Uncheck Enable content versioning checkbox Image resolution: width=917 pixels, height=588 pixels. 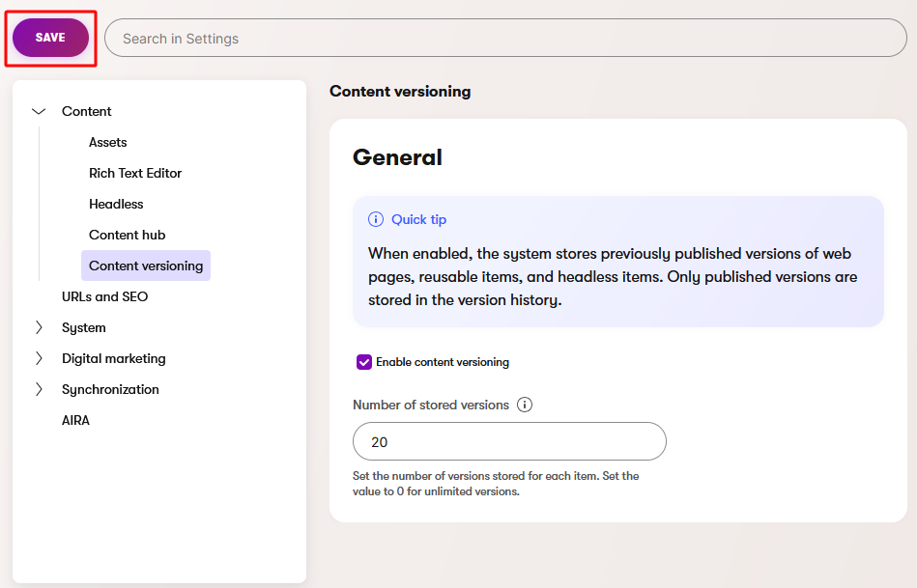coord(364,362)
